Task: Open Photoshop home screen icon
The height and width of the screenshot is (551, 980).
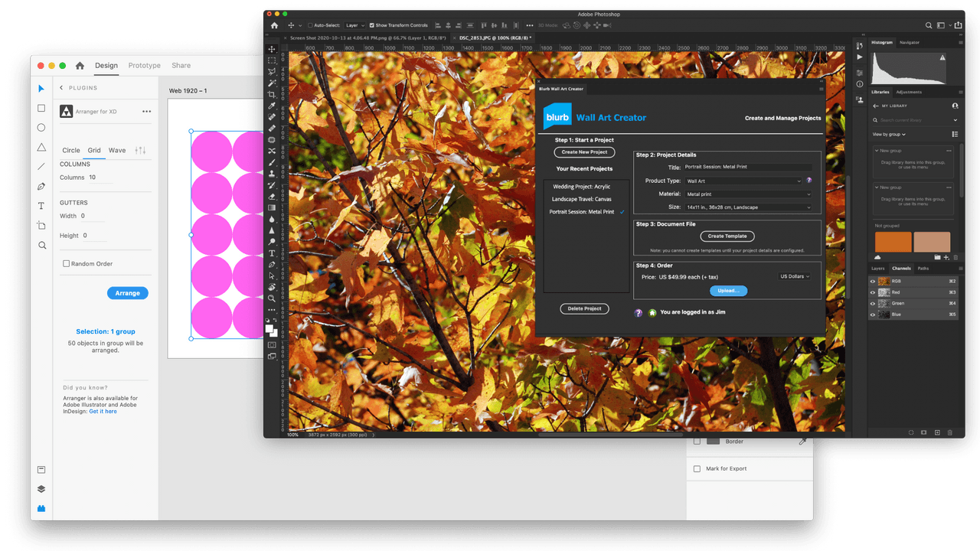Action: (274, 25)
